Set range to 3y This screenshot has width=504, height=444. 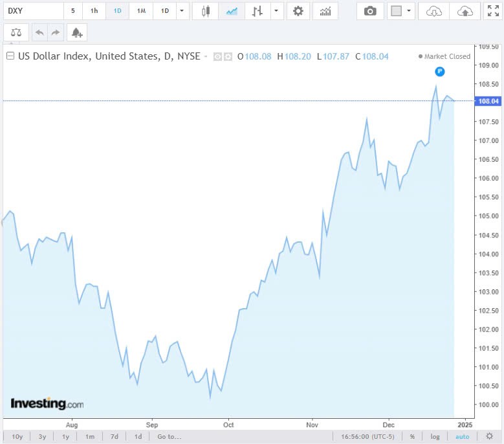pos(42,437)
